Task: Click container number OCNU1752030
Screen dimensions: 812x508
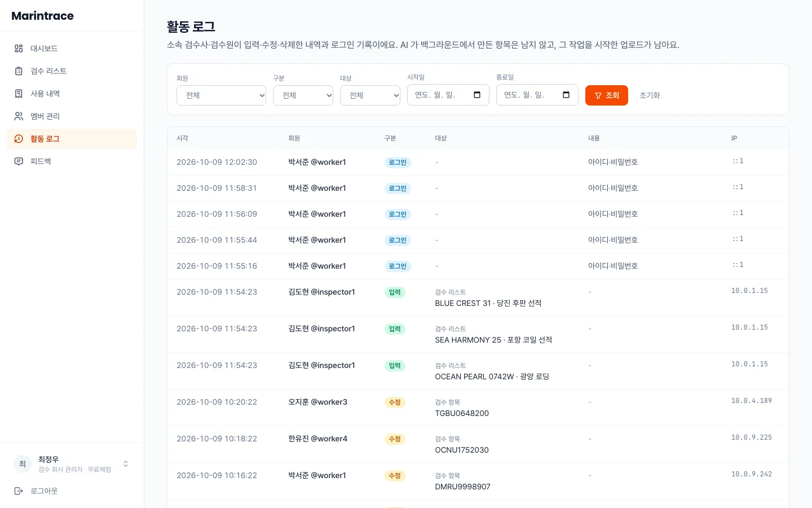Action: 462,450
